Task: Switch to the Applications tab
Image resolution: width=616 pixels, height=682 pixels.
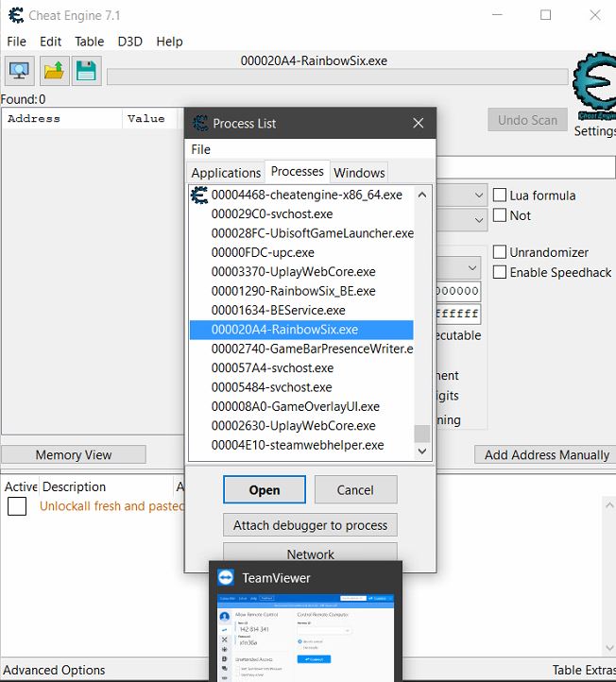Action: tap(226, 173)
